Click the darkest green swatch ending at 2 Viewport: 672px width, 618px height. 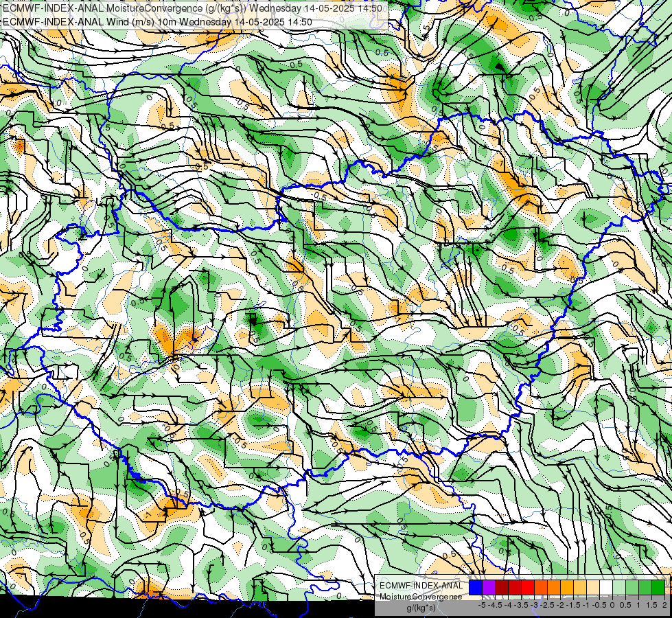pyautogui.click(x=658, y=588)
